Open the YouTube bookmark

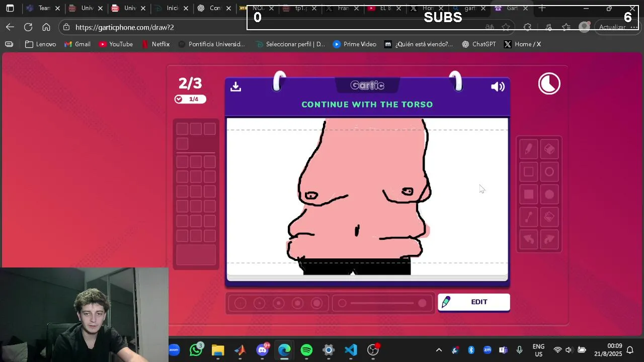click(x=116, y=44)
